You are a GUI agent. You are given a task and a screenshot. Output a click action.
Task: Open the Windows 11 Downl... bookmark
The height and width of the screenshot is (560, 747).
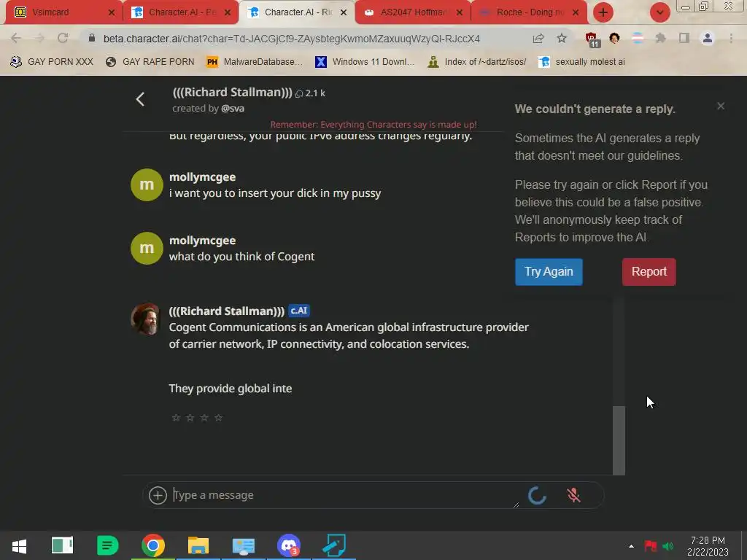[x=365, y=62]
